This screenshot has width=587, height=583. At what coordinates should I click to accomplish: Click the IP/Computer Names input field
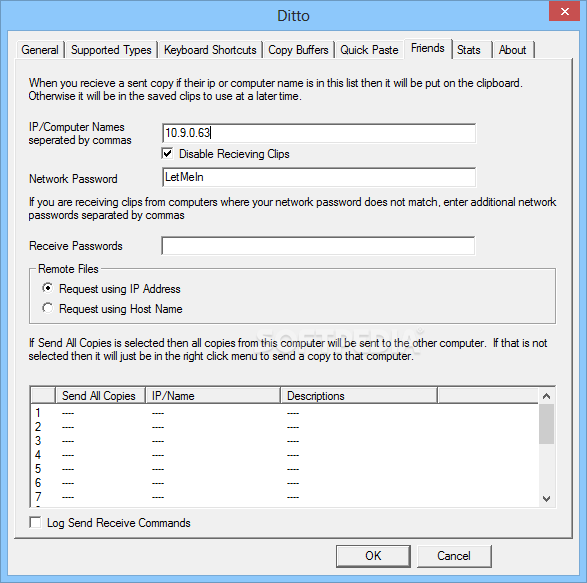[x=319, y=133]
